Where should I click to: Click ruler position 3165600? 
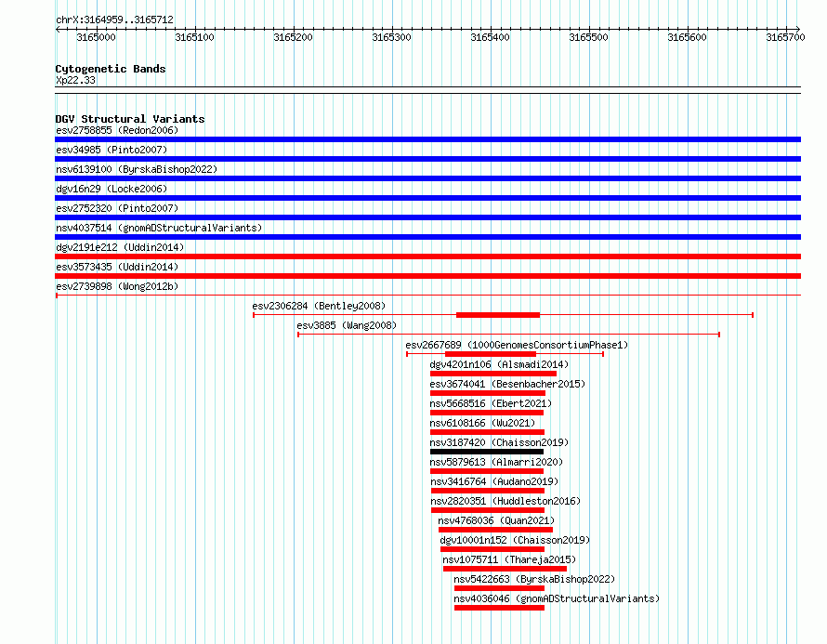[x=688, y=37]
